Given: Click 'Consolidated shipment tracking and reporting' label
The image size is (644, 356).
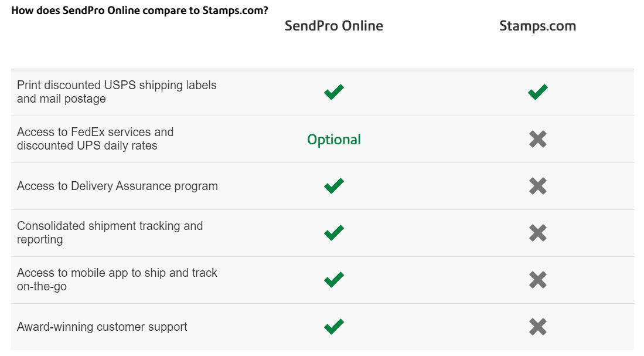Looking at the screenshot, I should pyautogui.click(x=110, y=232).
